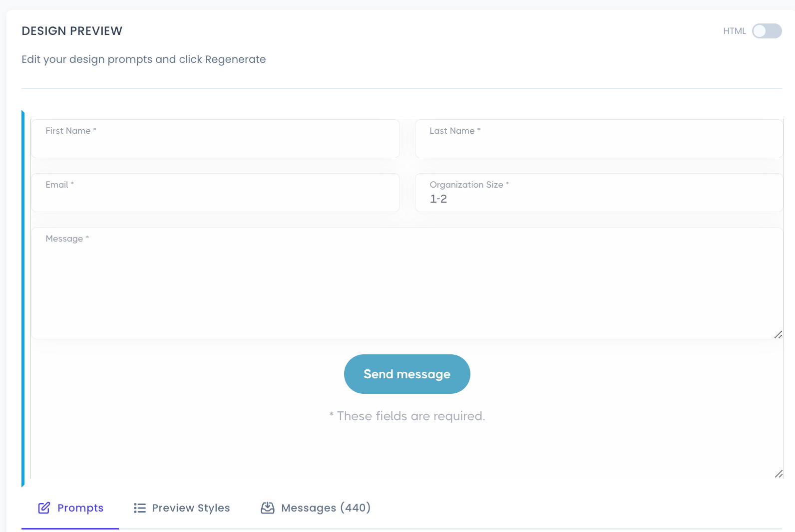Click the required fields notice text
This screenshot has height=532, width=795.
[x=407, y=415]
